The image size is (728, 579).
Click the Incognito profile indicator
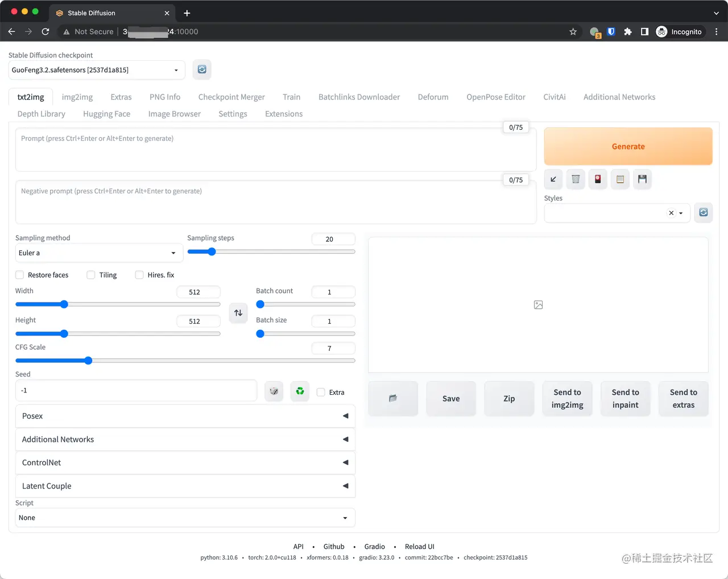click(x=679, y=32)
